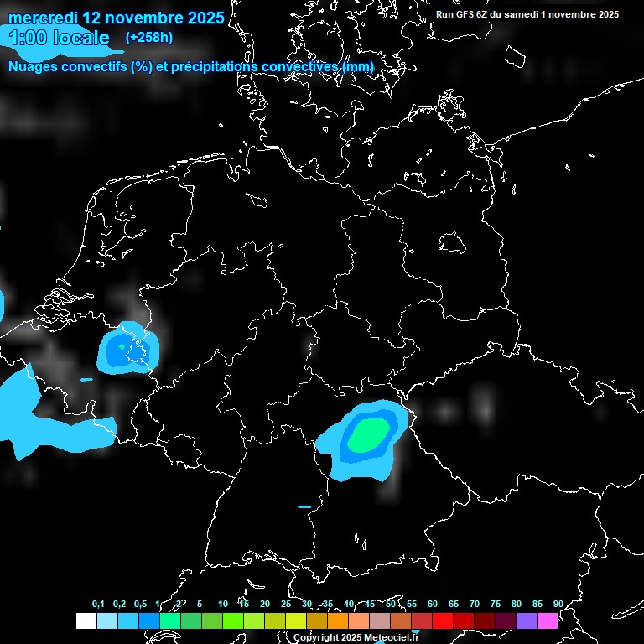Image resolution: width=644 pixels, height=644 pixels.
Task: Click the green precipitation core over Bavaria
Action: (x=368, y=435)
